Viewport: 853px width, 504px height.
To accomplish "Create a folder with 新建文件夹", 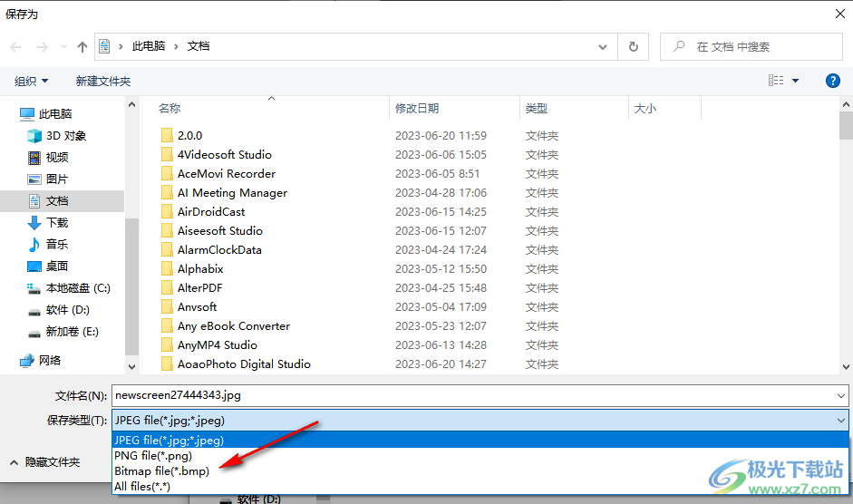I will click(102, 81).
